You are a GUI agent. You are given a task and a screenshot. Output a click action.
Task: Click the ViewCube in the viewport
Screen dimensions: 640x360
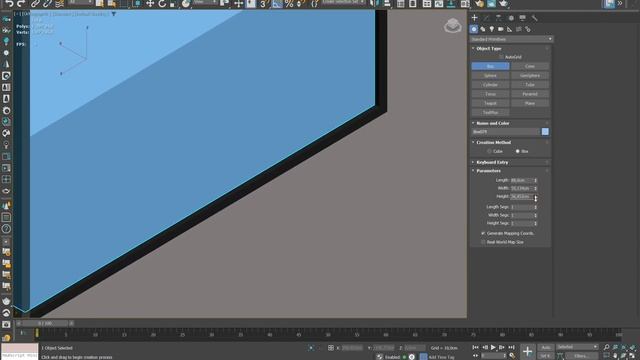pyautogui.click(x=453, y=25)
